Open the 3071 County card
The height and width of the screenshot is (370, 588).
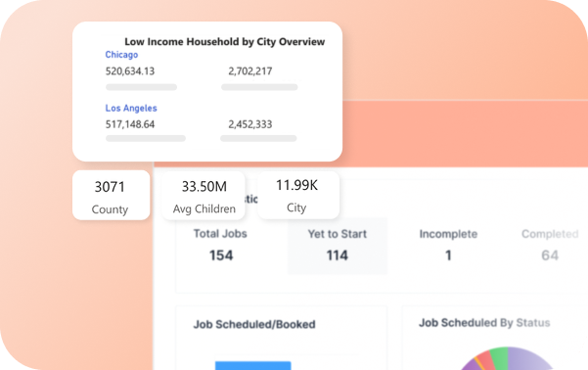(111, 195)
